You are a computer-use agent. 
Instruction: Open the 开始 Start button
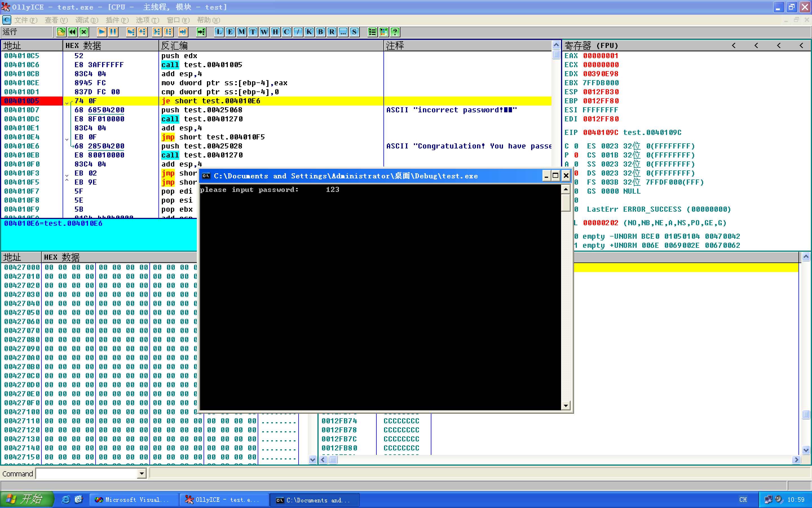click(x=27, y=499)
